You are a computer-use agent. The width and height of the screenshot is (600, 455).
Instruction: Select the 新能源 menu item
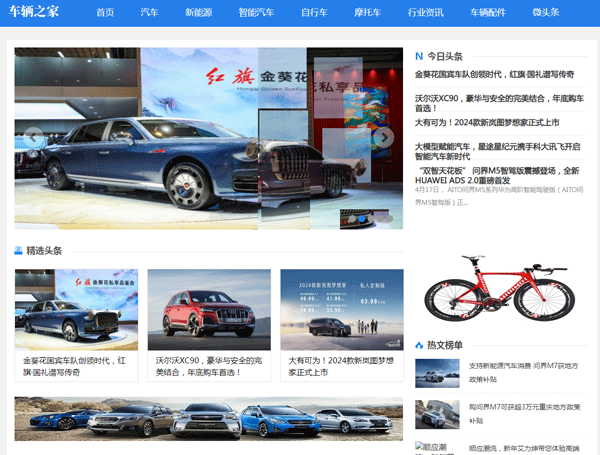(x=199, y=12)
